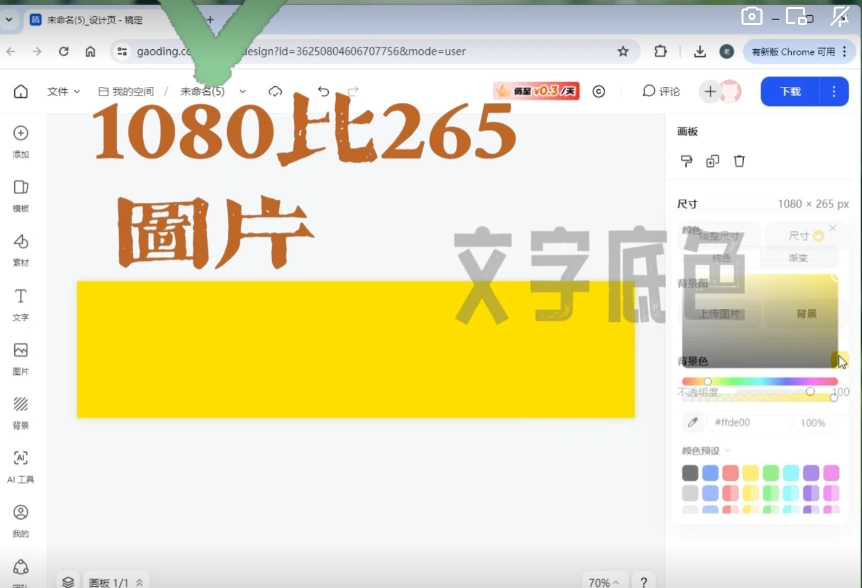
Task: Expand the 文件 file menu
Action: pos(63,91)
